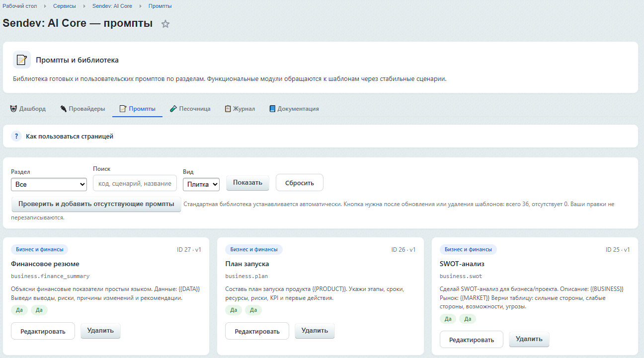Select the Промпты tab
644x358 pixels.
click(x=138, y=109)
